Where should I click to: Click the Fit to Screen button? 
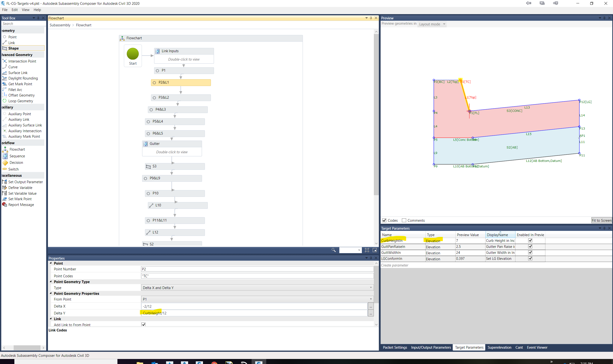[x=601, y=220]
